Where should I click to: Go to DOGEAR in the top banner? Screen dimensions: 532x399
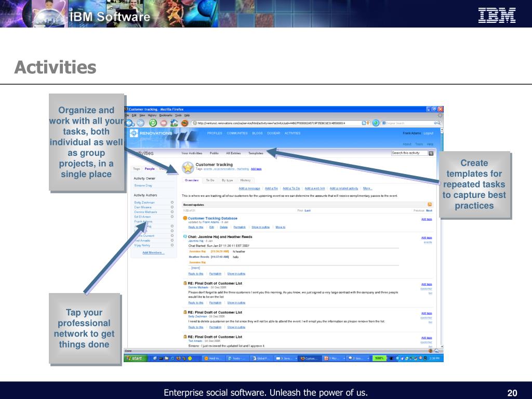(273, 134)
